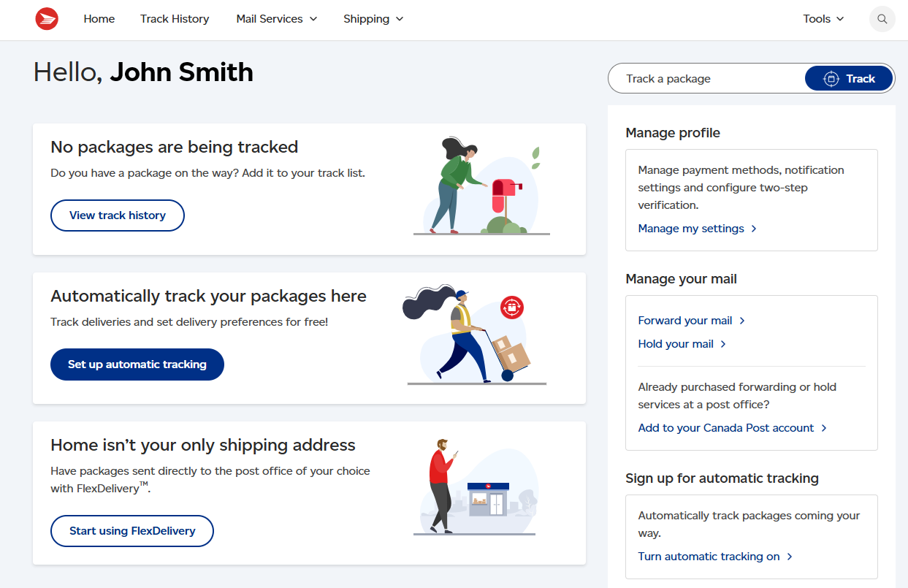Click the chevron beside Manage my settings
This screenshot has height=588, width=908.
(754, 228)
